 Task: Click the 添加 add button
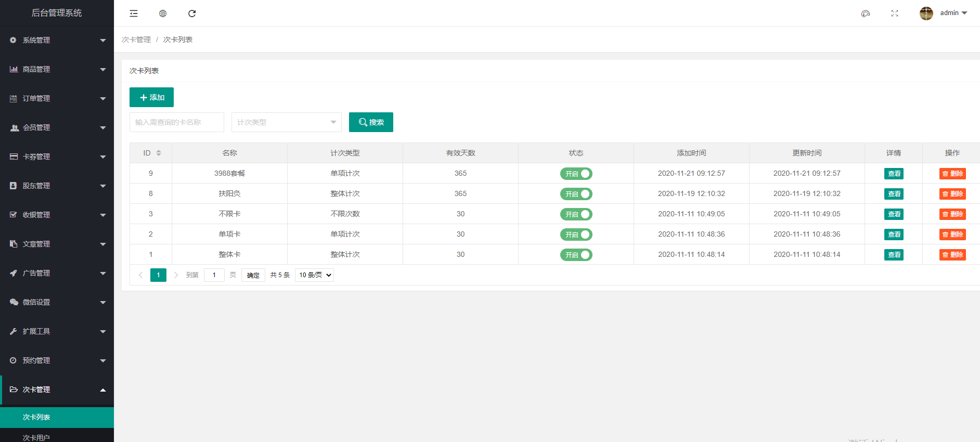[x=151, y=97]
